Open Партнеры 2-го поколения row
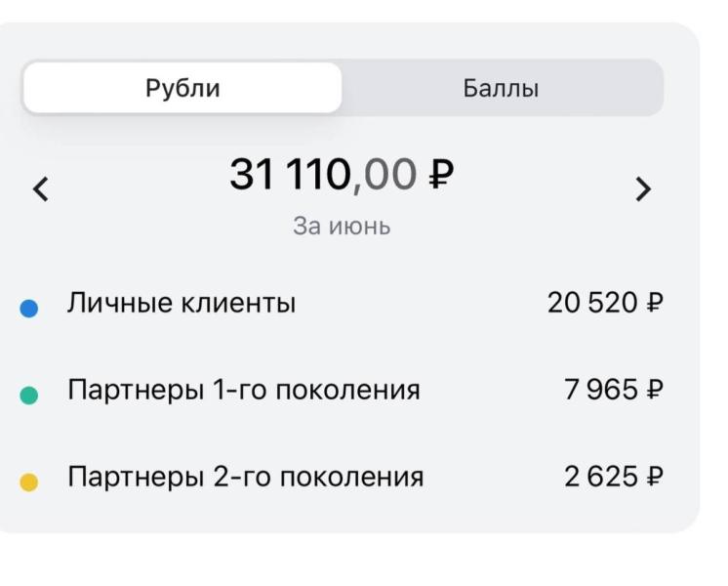The width and height of the screenshot is (728, 586). (x=342, y=477)
